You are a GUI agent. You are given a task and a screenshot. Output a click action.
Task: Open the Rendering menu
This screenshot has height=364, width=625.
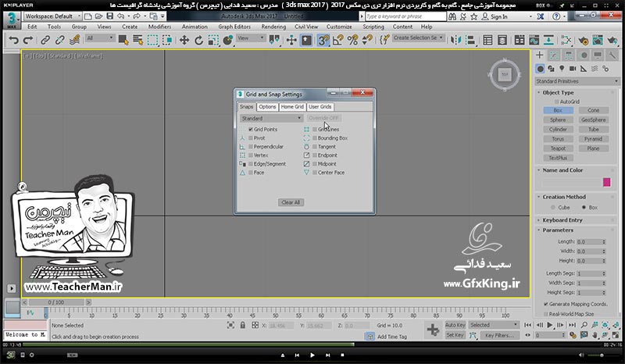tap(273, 27)
